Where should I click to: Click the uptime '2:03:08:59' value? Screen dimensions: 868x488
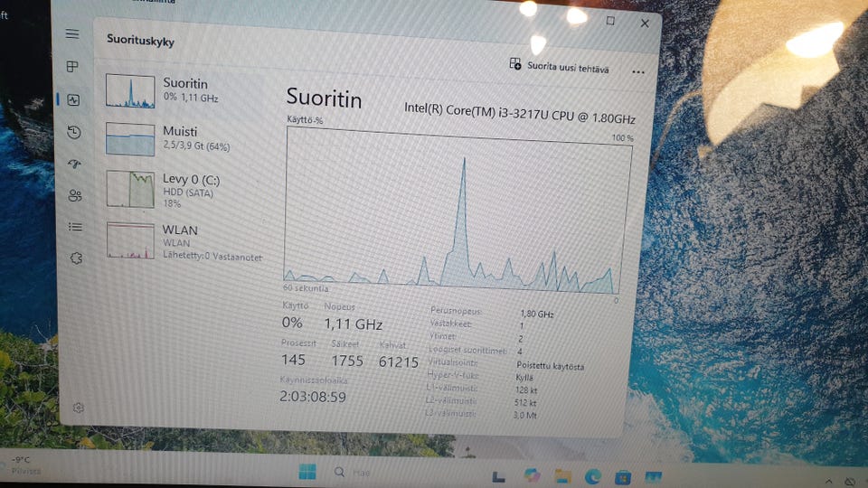[x=312, y=397]
